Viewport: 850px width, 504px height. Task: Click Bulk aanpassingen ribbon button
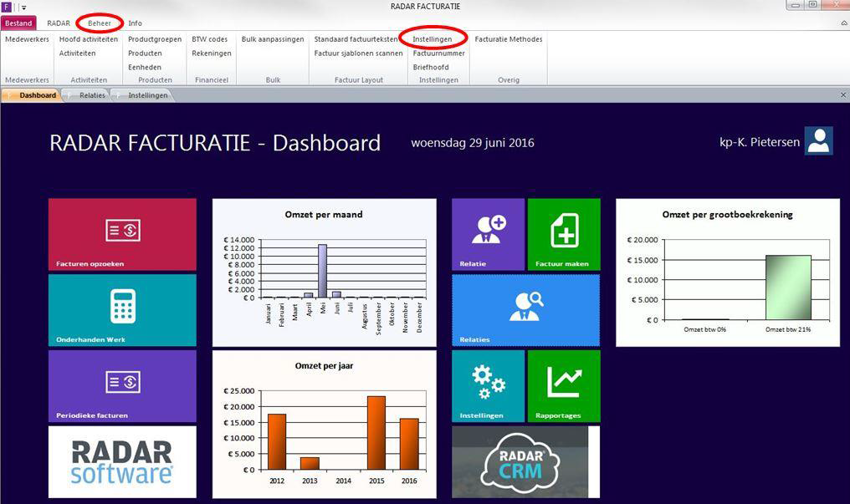[273, 39]
